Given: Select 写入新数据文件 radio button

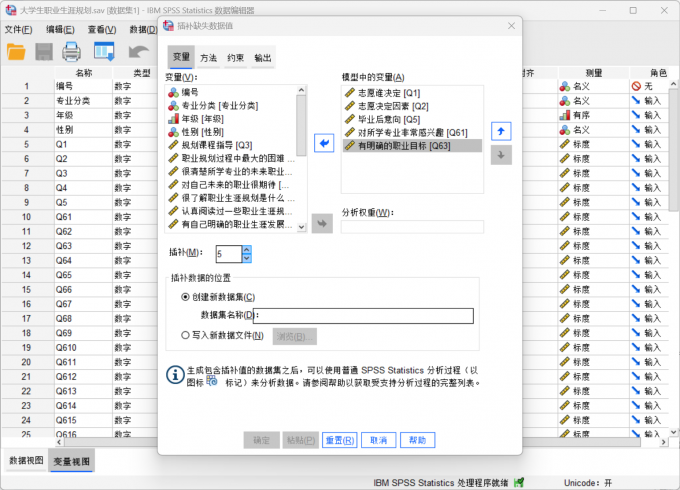Looking at the screenshot, I should 186,336.
